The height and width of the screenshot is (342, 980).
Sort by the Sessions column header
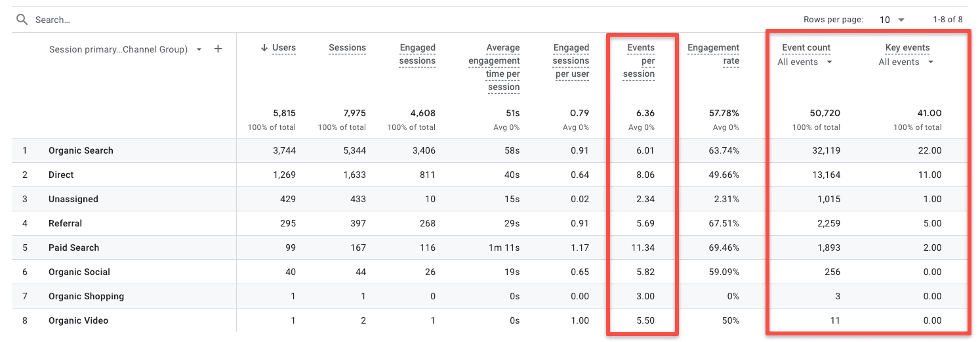[x=347, y=48]
